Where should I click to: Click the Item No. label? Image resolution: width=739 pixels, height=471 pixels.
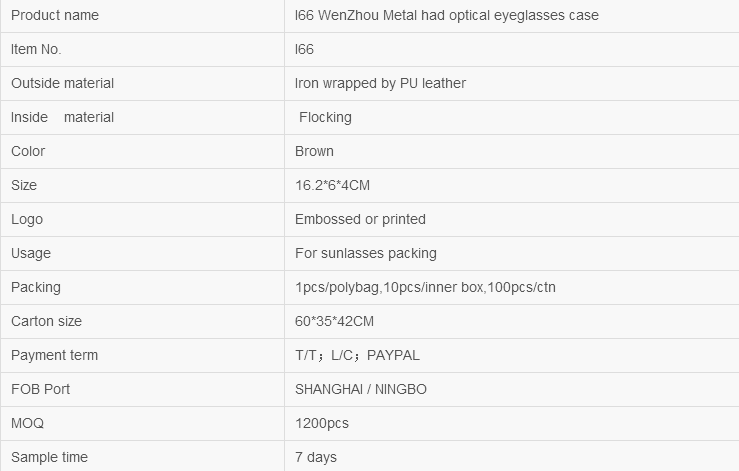(36, 50)
